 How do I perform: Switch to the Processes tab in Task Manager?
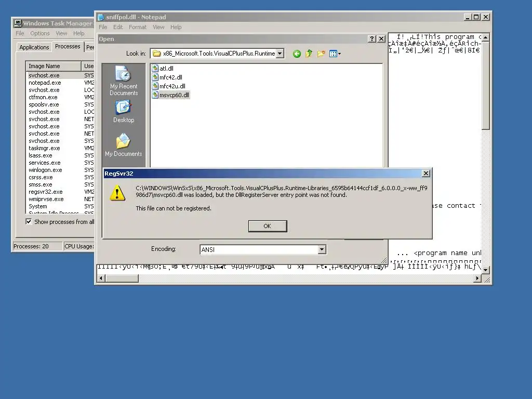click(x=68, y=46)
